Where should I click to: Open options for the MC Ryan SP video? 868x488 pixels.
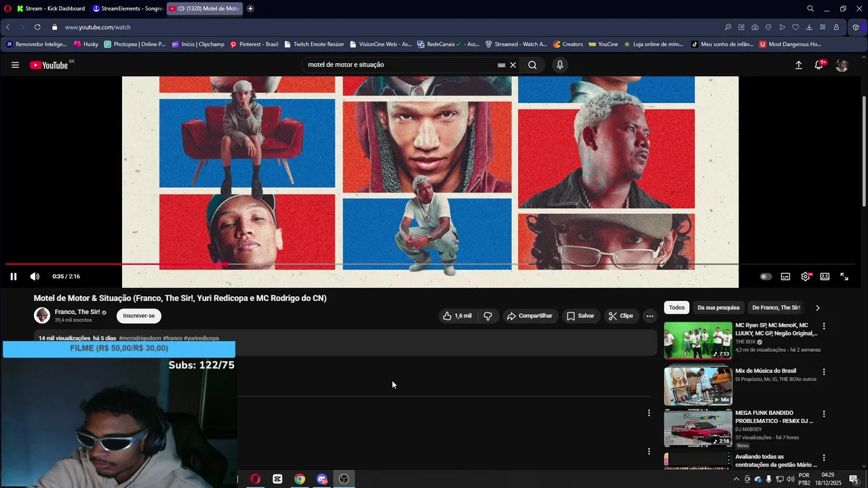pyautogui.click(x=824, y=326)
